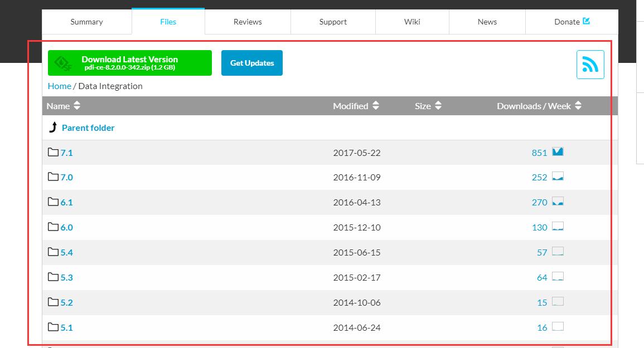Click the RSS feed icon
The width and height of the screenshot is (644, 348).
point(590,65)
